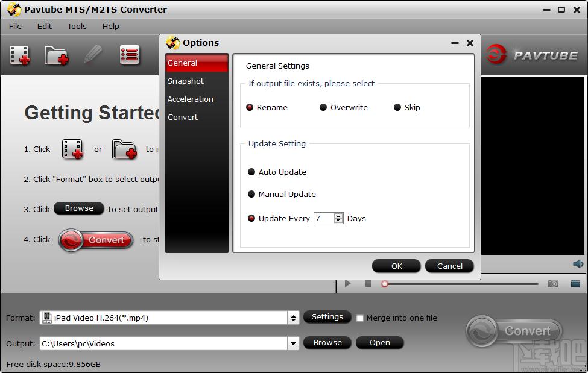Click the red Convert button in Getting Started

pyautogui.click(x=96, y=240)
